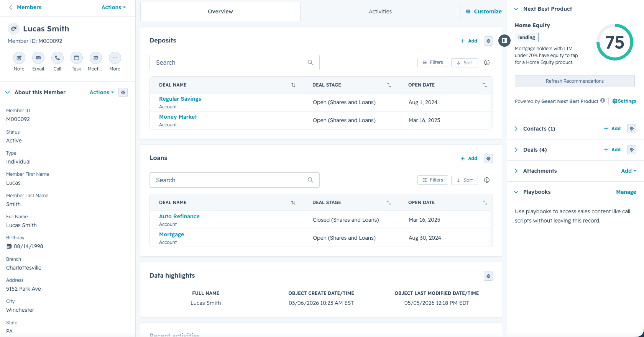Collapse the About this Member section

[x=7, y=92]
